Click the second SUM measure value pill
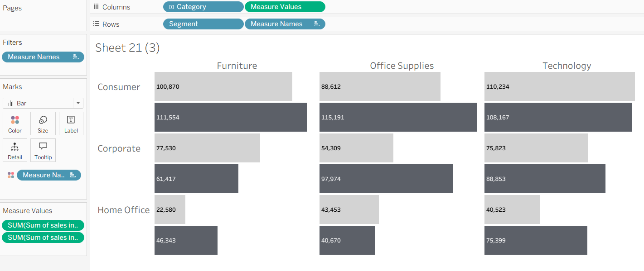The image size is (644, 271). pyautogui.click(x=43, y=238)
